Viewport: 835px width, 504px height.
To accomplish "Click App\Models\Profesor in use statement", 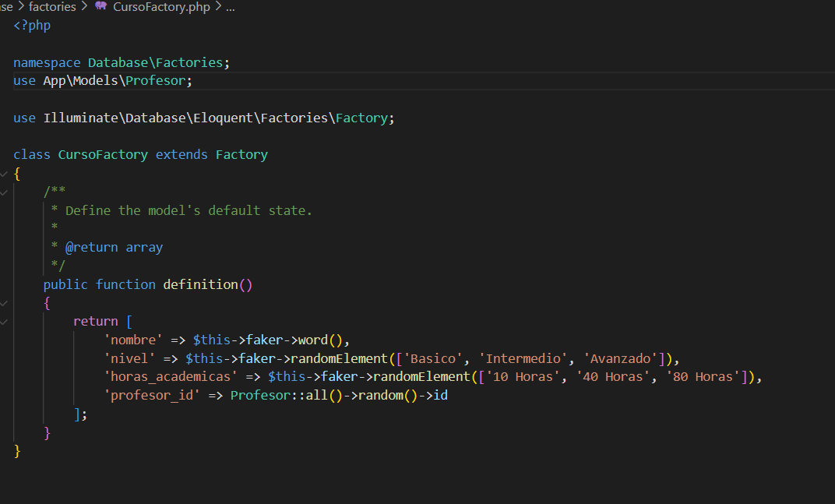I will pyautogui.click(x=115, y=81).
